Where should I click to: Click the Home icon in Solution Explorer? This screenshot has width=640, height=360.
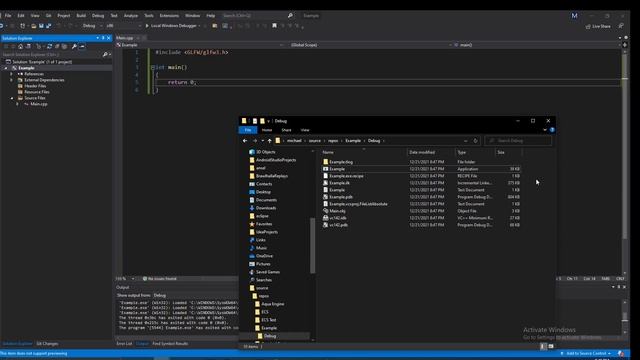(20, 47)
